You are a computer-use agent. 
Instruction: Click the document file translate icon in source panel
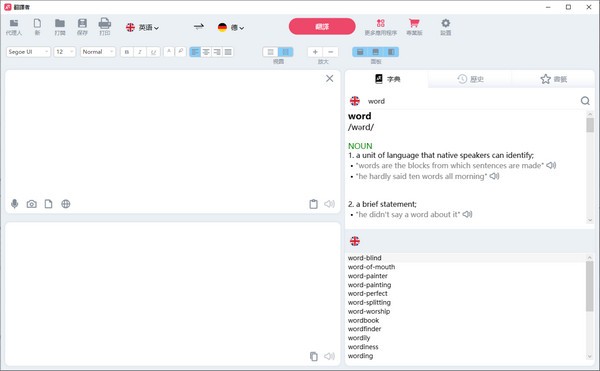pyautogui.click(x=48, y=204)
